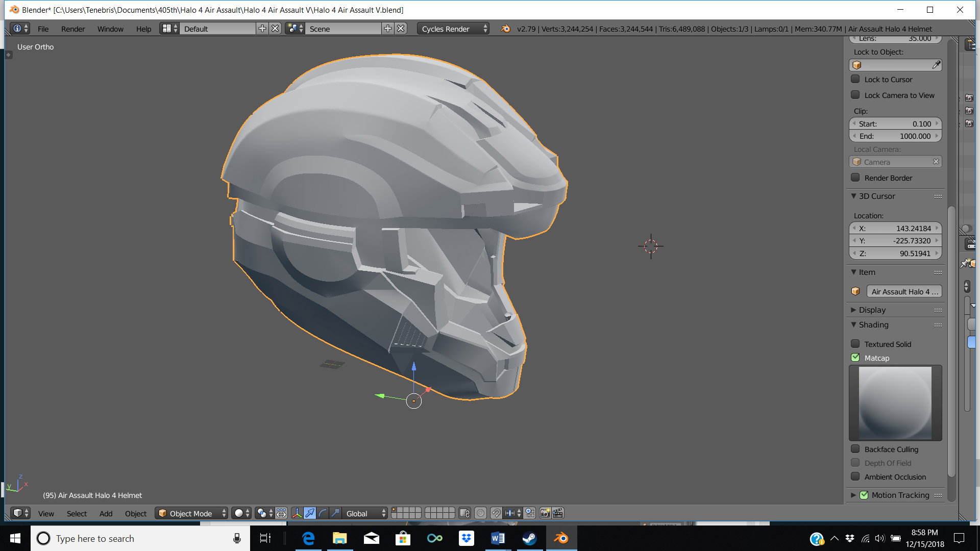Screen dimensions: 980x551
Task: Open the viewport shading selector
Action: (241, 513)
